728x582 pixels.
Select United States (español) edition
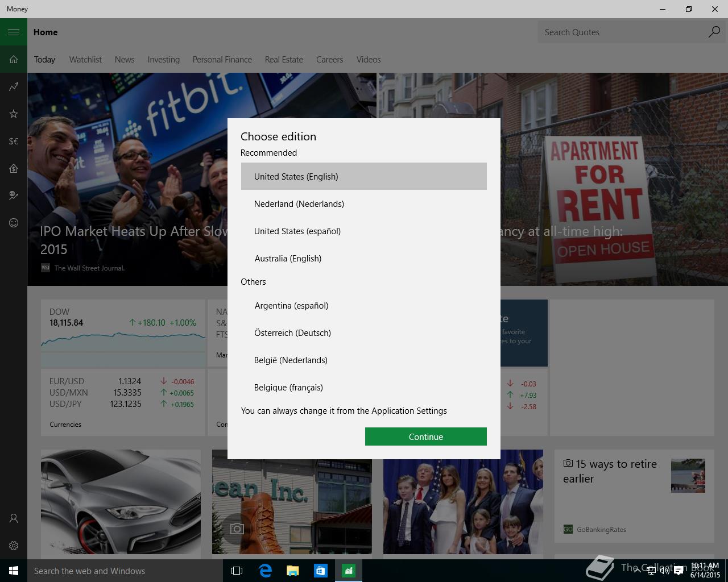(x=364, y=231)
